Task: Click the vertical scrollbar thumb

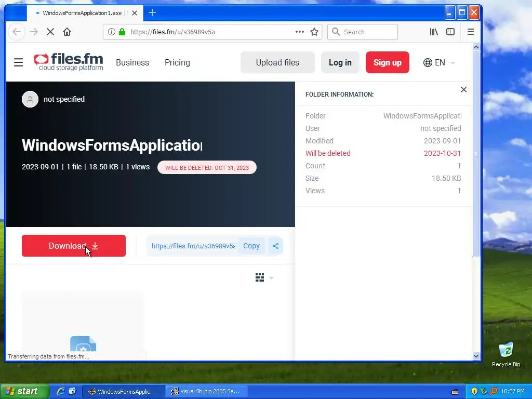Action: pos(476,154)
